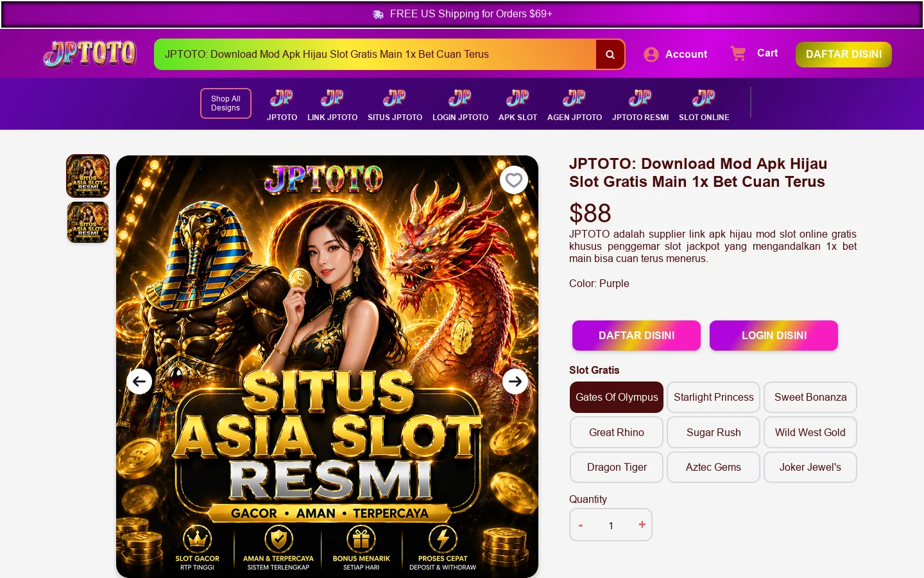Select the Wild West Gold option

[x=810, y=433]
